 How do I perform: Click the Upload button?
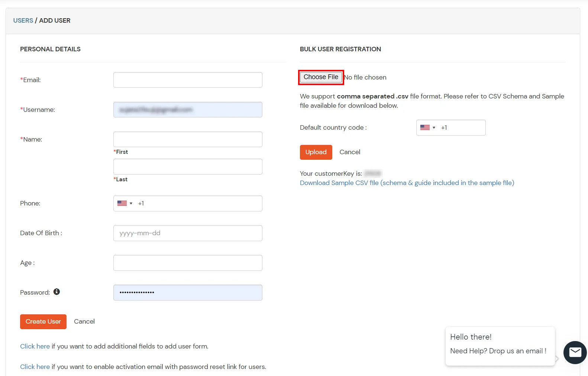click(x=316, y=152)
